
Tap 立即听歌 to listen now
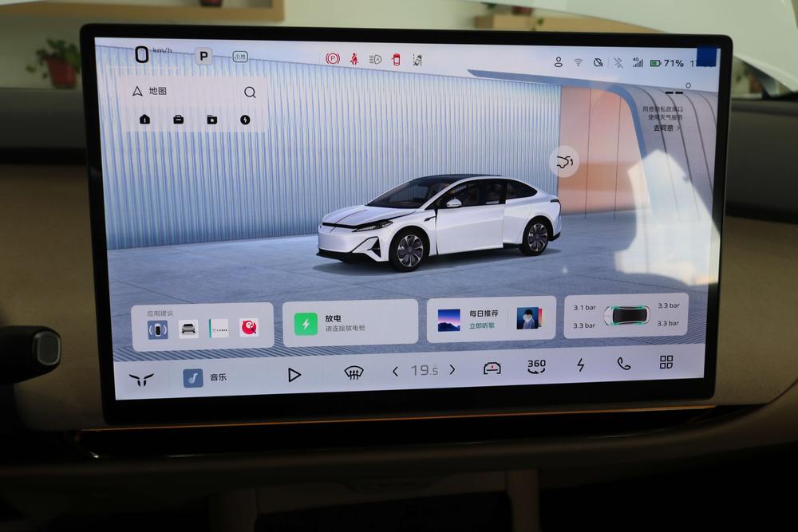click(481, 325)
